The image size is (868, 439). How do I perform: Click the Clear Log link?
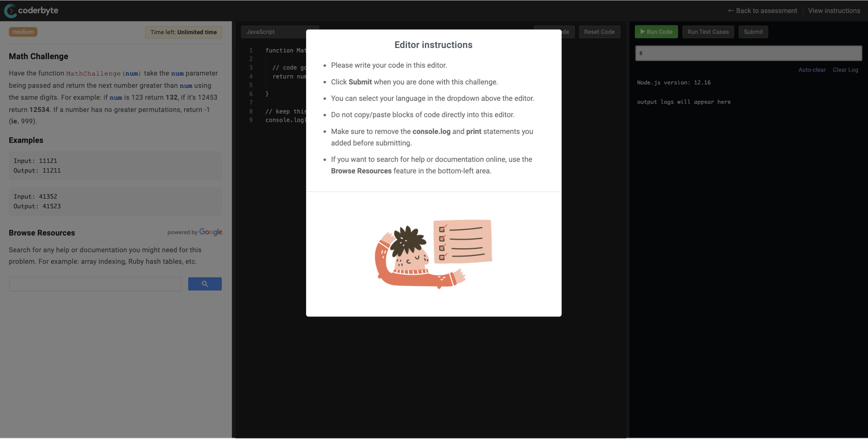[845, 69]
